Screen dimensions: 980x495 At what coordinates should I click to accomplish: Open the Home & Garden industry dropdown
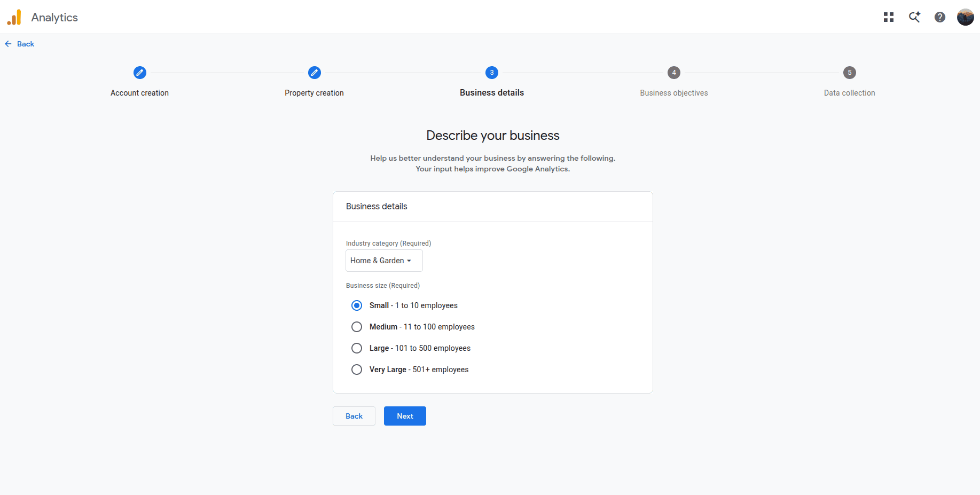click(384, 261)
